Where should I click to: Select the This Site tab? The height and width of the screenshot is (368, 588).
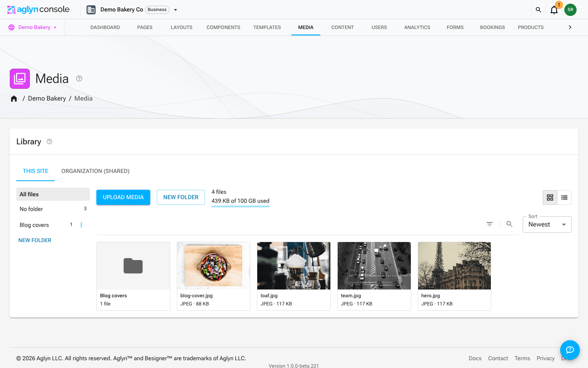[36, 171]
